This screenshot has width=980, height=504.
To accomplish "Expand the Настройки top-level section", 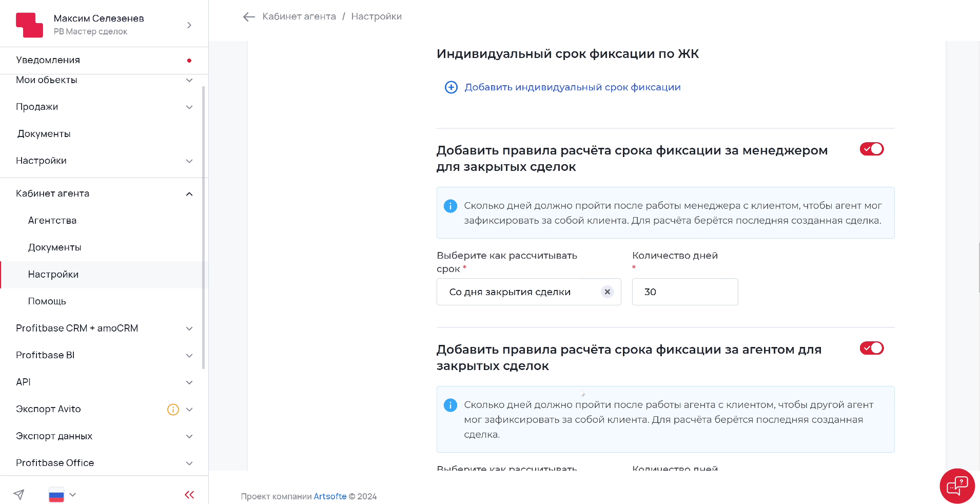I will click(189, 161).
